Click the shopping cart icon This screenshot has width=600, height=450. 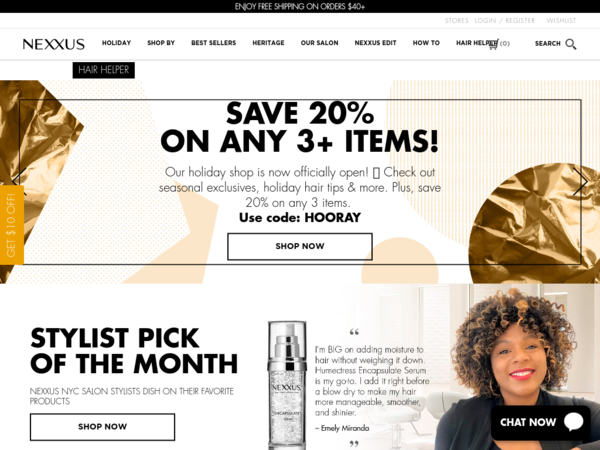click(x=493, y=44)
